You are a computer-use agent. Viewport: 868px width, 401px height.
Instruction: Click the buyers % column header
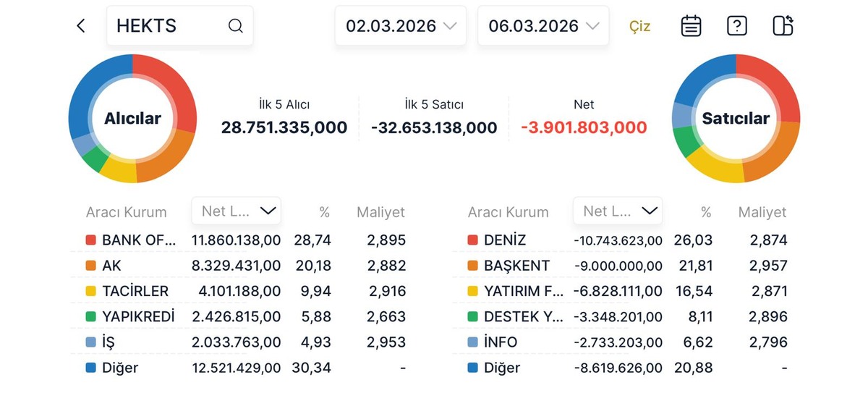tap(324, 212)
